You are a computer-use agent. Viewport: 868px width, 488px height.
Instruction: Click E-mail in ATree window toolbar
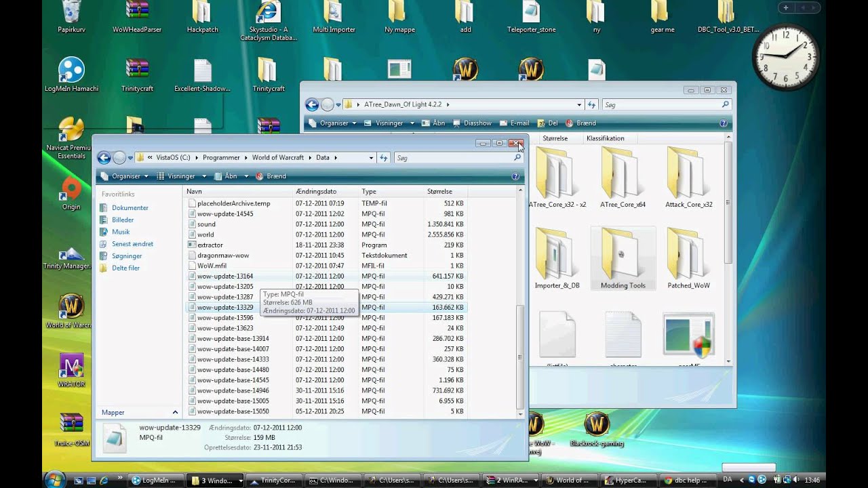pyautogui.click(x=515, y=123)
